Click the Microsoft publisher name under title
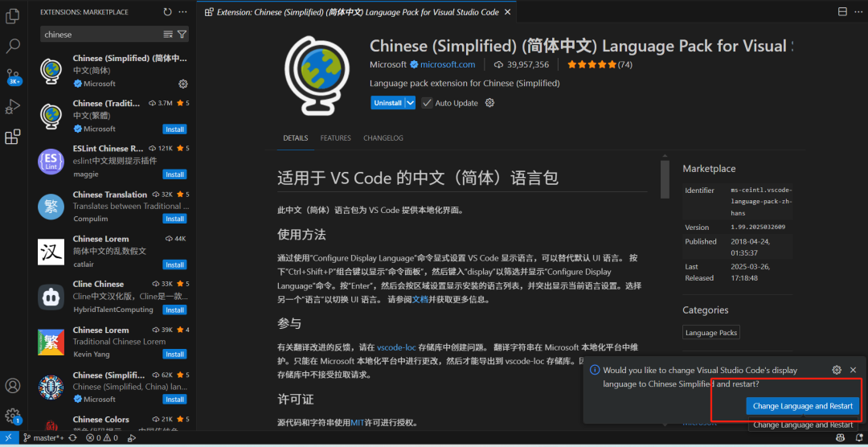Screen dimensions: 868x447 (x=388, y=64)
